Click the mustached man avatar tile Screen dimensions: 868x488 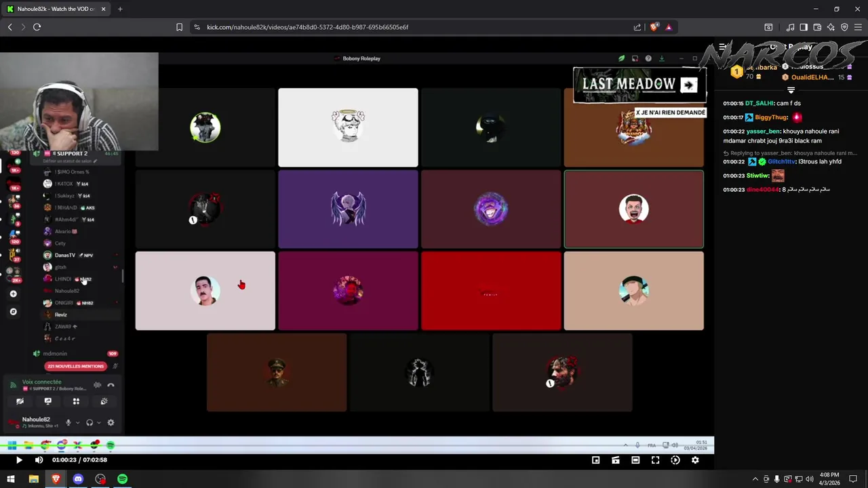[205, 291]
